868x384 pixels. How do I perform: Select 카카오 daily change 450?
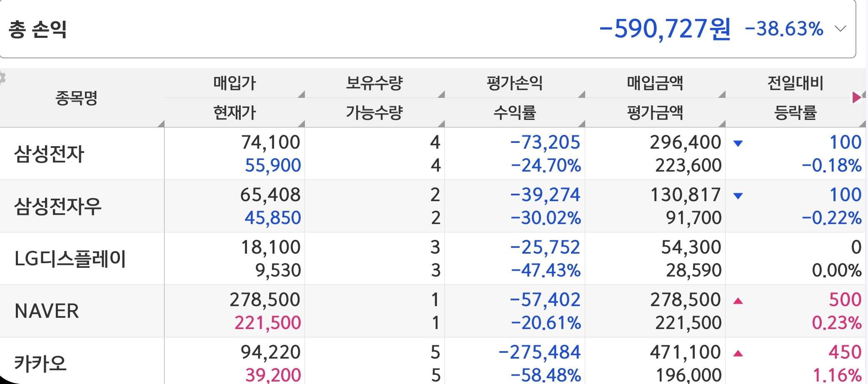click(x=845, y=352)
